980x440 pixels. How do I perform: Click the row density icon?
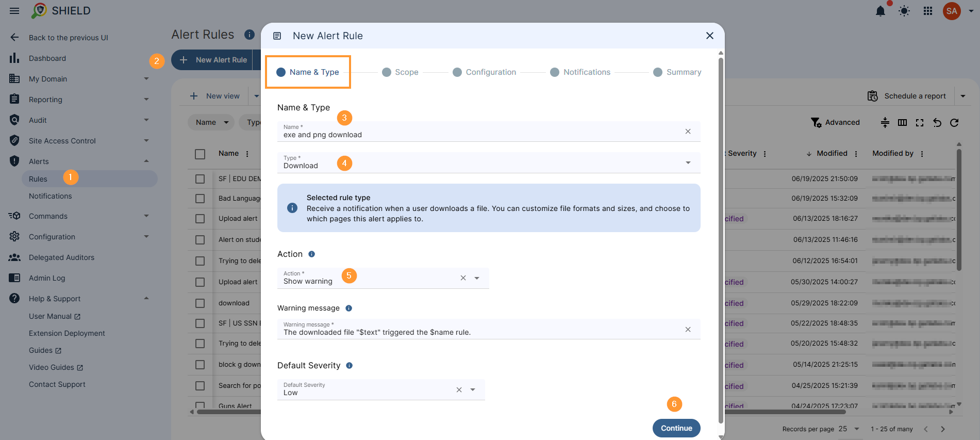point(885,122)
